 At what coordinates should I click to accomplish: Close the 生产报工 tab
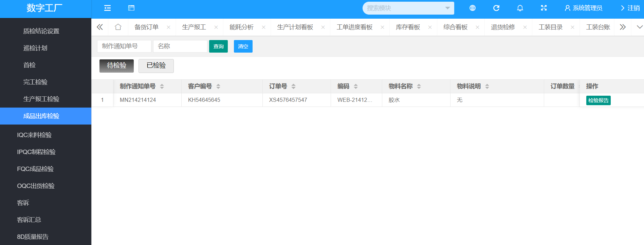[216, 27]
